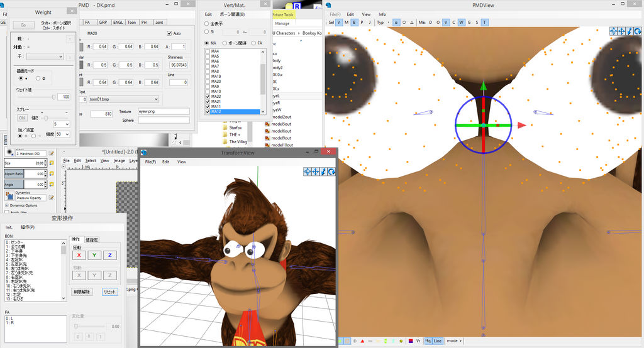Switch to the Toon tab in PMD editor
The width and height of the screenshot is (644, 348).
click(x=131, y=23)
